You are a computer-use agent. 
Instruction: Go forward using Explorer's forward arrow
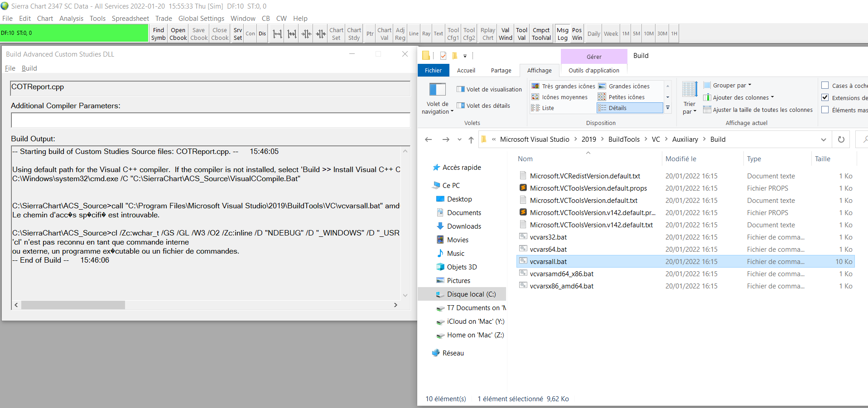click(x=446, y=139)
